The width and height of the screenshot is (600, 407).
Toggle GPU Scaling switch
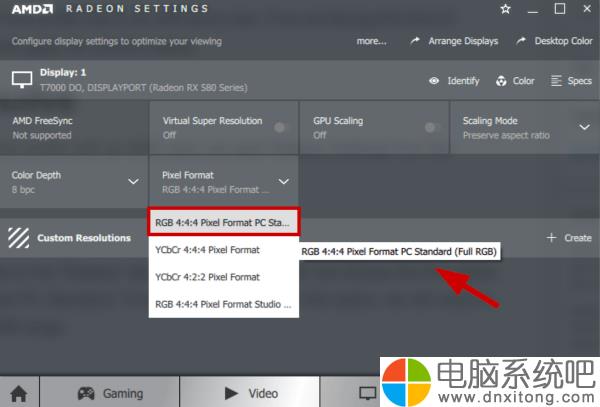[432, 127]
